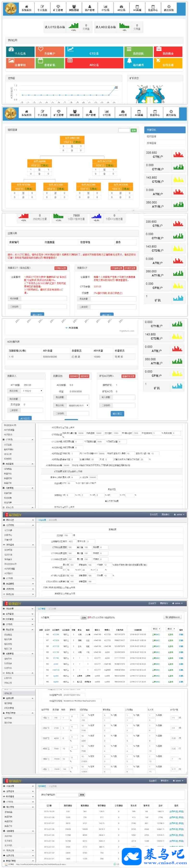Open the 升级账户 heart tile

click(x=50, y=52)
